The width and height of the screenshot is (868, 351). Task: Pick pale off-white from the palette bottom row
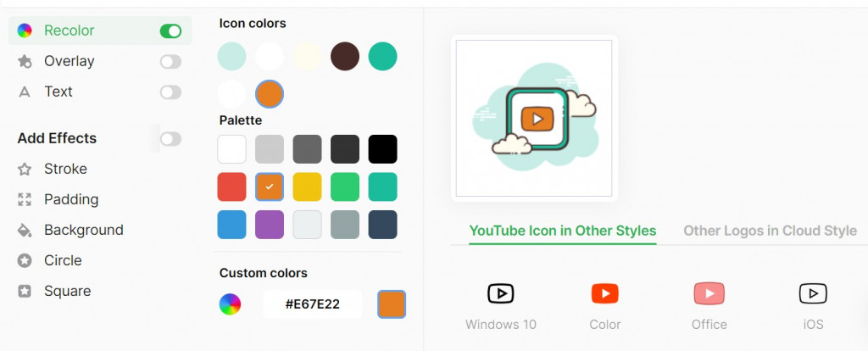coord(307,224)
